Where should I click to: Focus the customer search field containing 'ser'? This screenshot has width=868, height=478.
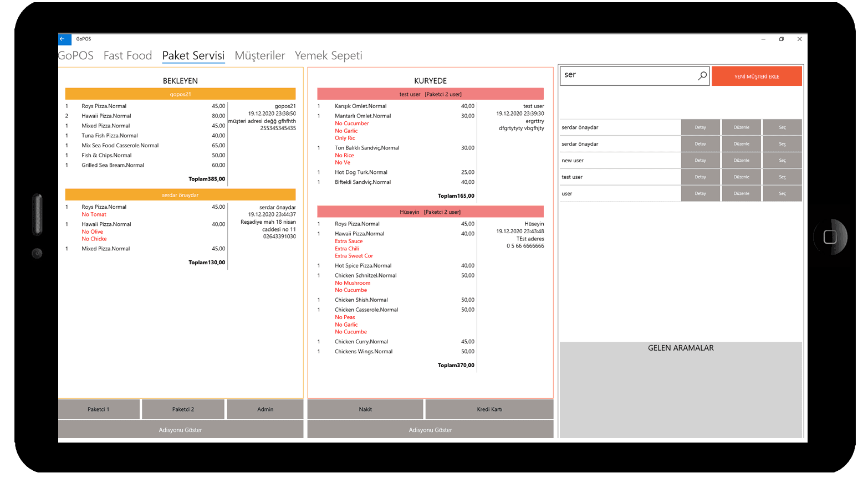[x=635, y=76]
